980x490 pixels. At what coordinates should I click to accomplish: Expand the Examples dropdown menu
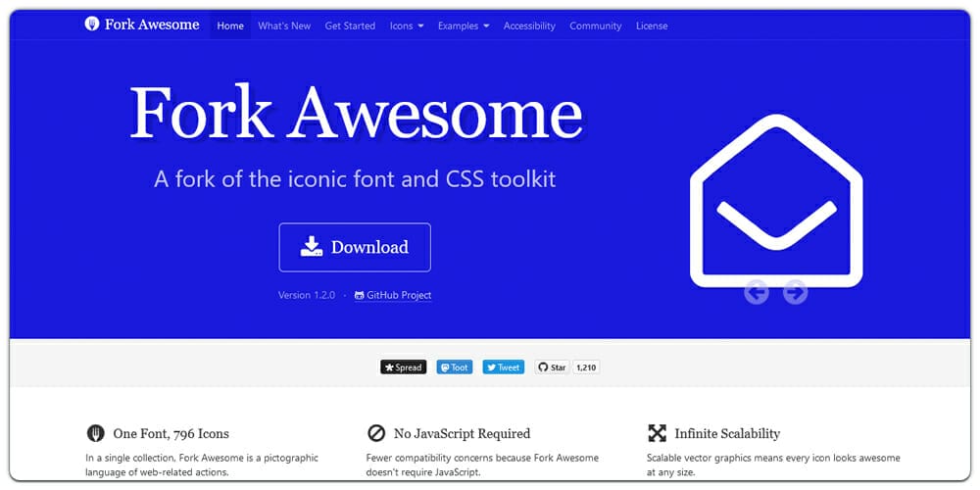pyautogui.click(x=464, y=25)
